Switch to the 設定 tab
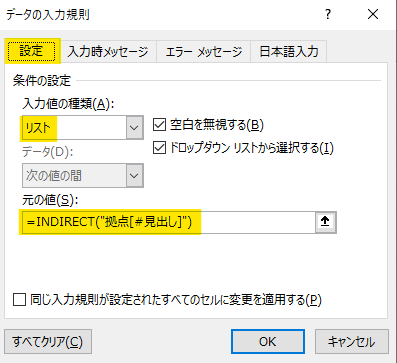 pyautogui.click(x=32, y=51)
